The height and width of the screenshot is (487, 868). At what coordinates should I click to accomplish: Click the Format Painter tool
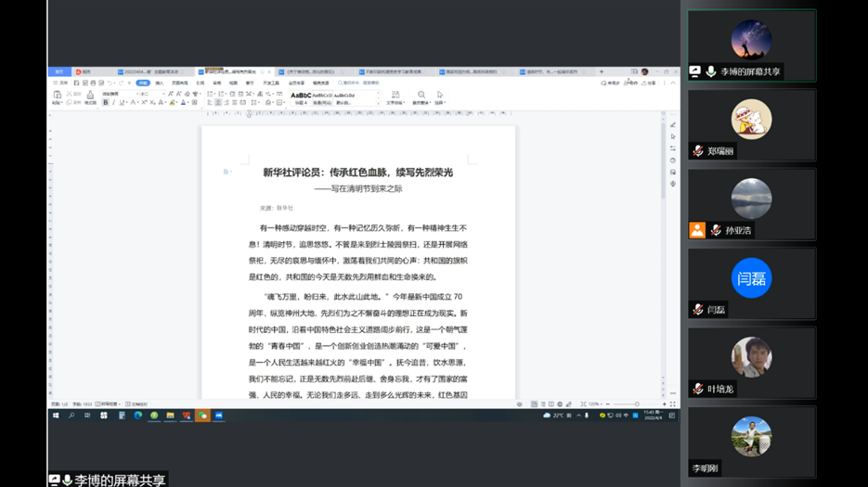90,97
